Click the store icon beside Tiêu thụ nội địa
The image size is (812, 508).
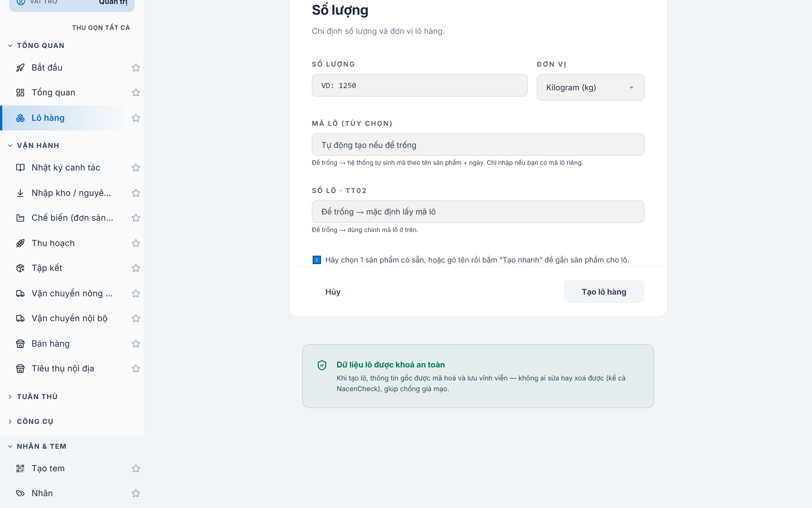point(21,368)
